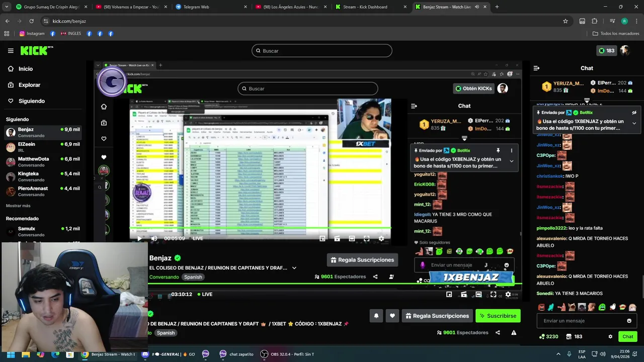
Task: Toggle the notification bell for Benjaz
Action: 376,316
